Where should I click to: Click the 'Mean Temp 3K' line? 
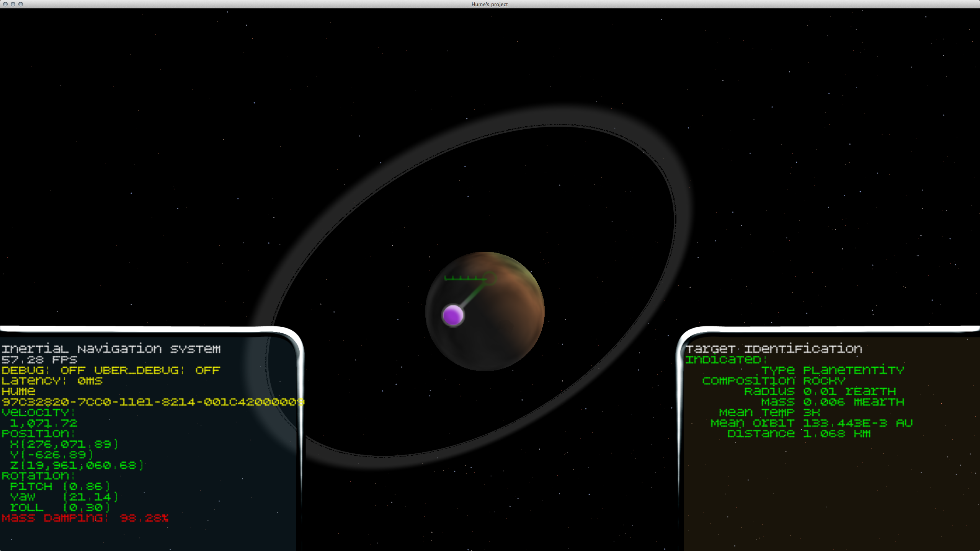769,412
